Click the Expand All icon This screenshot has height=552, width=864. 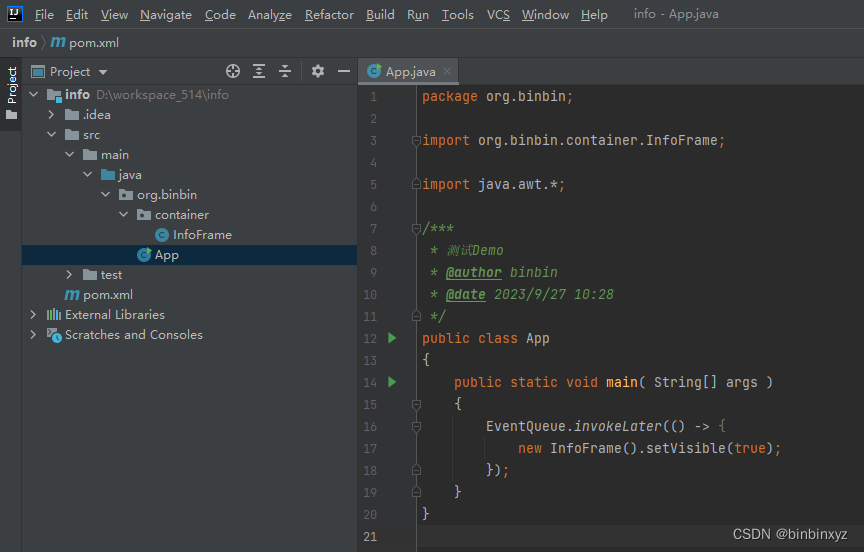(x=259, y=71)
